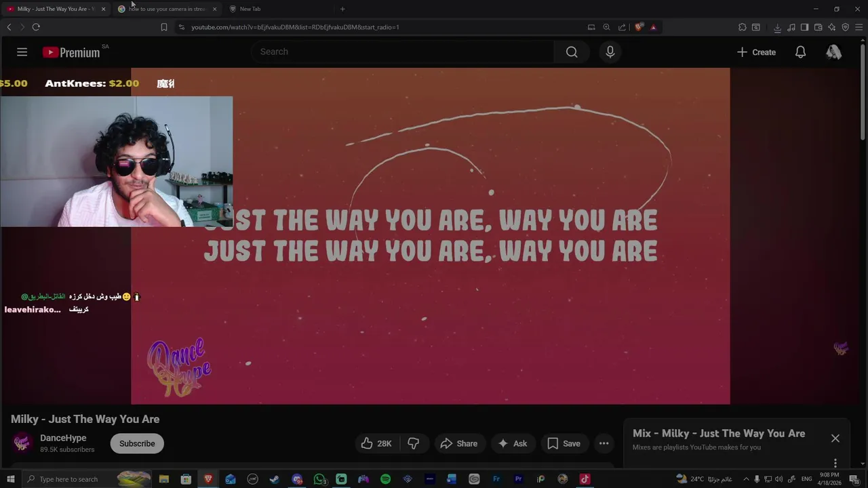The width and height of the screenshot is (868, 488).
Task: Open the Create menu
Action: (756, 52)
